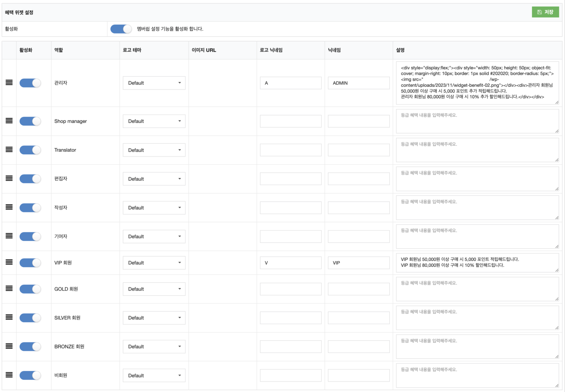The height and width of the screenshot is (392, 565).
Task: Expand the logo theme dropdown for 기여자
Action: (154, 237)
